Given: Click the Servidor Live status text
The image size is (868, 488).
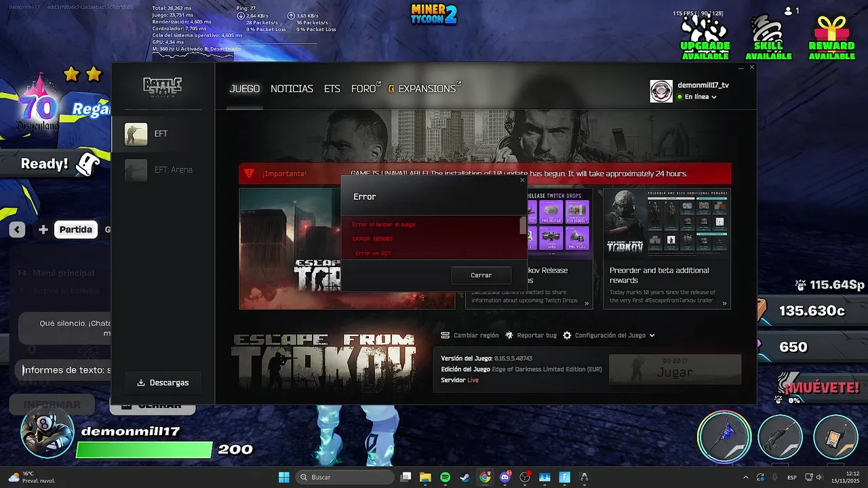Looking at the screenshot, I should click(x=460, y=380).
